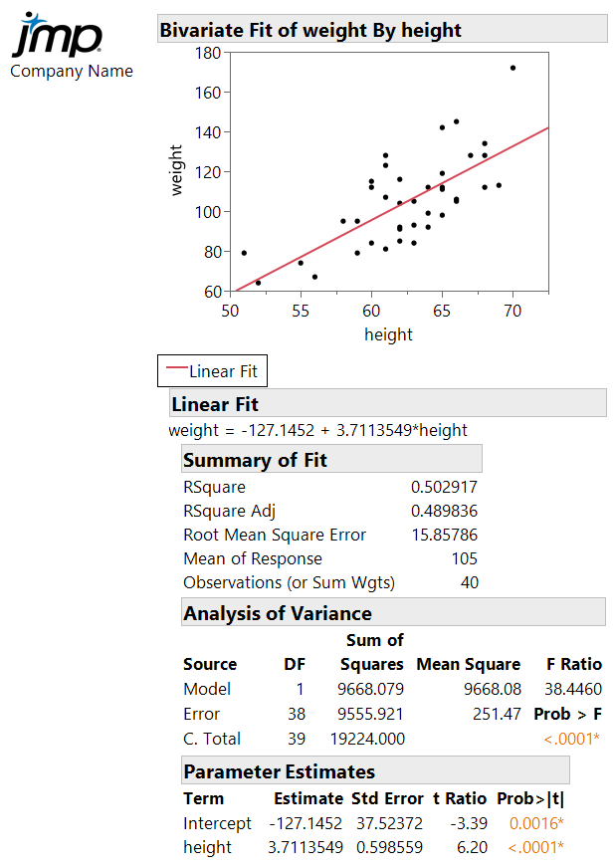Collapse the Summary of Fit section
The width and height of the screenshot is (614, 868).
click(x=255, y=460)
